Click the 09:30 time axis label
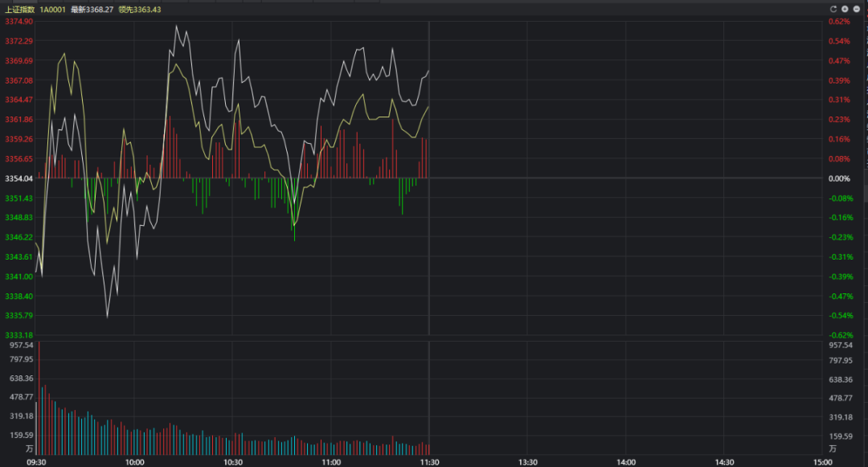 36,462
